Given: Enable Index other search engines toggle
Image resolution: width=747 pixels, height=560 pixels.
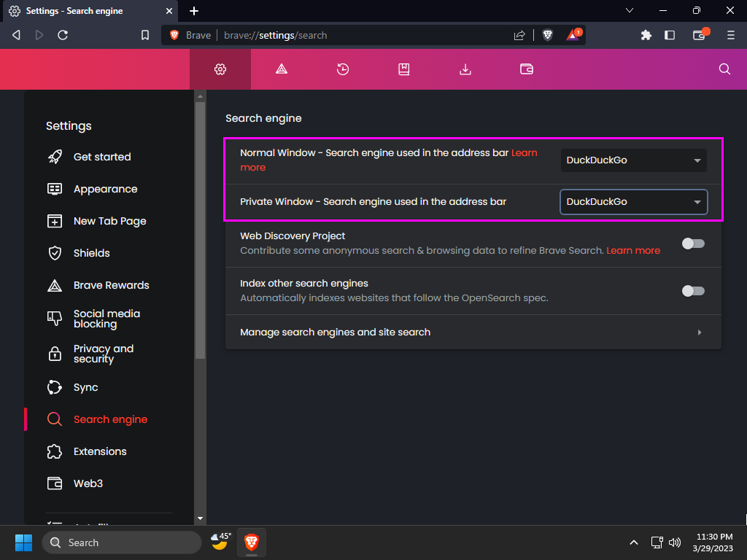Looking at the screenshot, I should tap(693, 291).
